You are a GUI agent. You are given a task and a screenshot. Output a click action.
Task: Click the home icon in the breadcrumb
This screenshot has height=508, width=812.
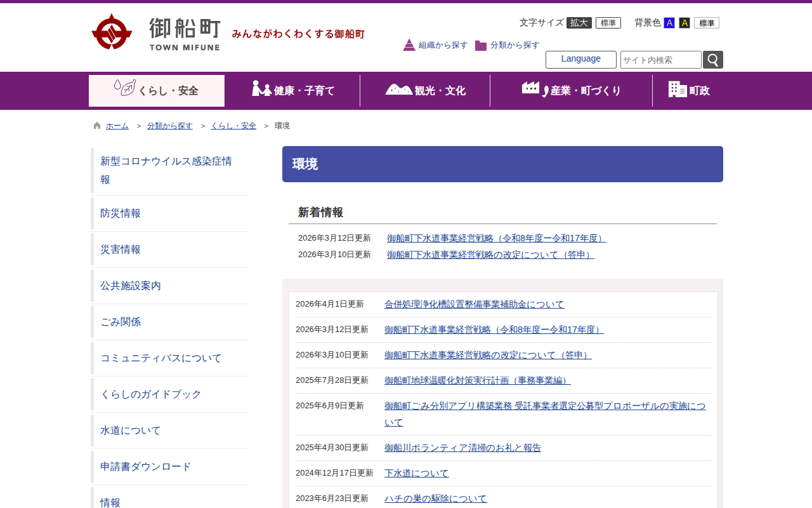pos(97,126)
